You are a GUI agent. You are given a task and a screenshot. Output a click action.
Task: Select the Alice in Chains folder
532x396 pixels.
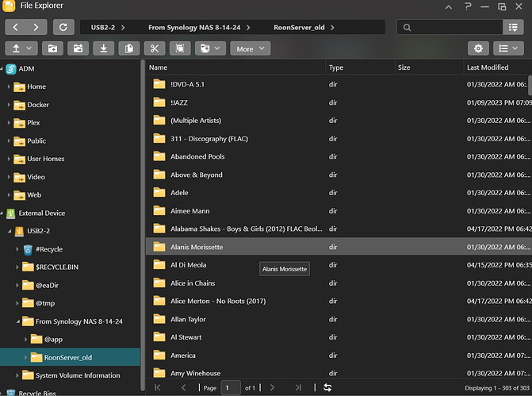pos(337,283)
